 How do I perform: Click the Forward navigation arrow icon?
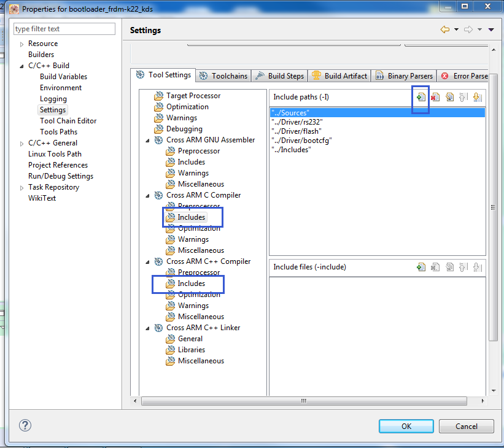pos(468,29)
